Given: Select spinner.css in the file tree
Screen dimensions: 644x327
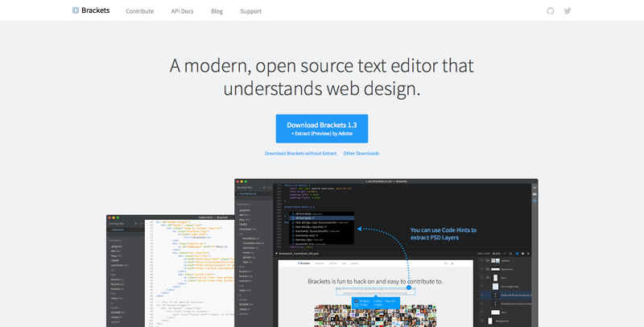Looking at the screenshot, I should pyautogui.click(x=249, y=257).
